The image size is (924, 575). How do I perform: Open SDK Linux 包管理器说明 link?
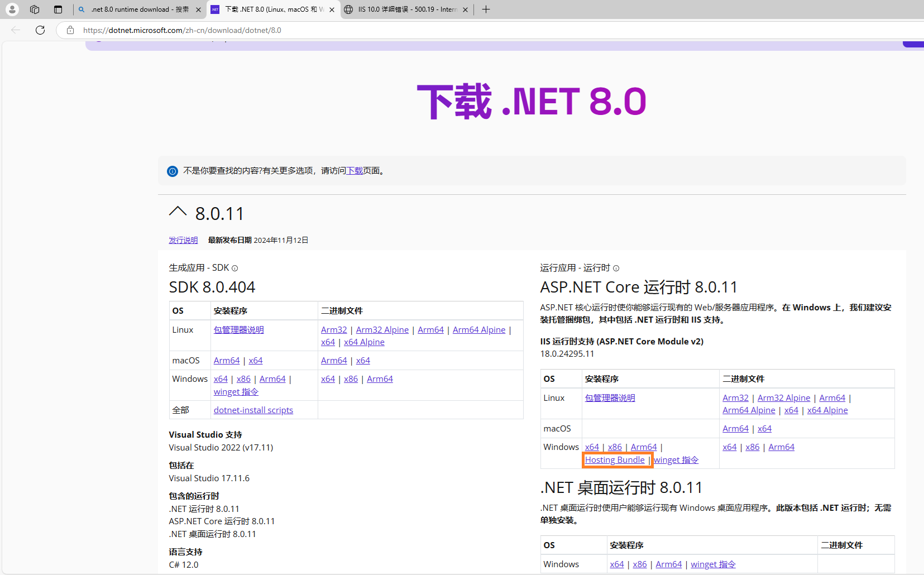pos(238,330)
